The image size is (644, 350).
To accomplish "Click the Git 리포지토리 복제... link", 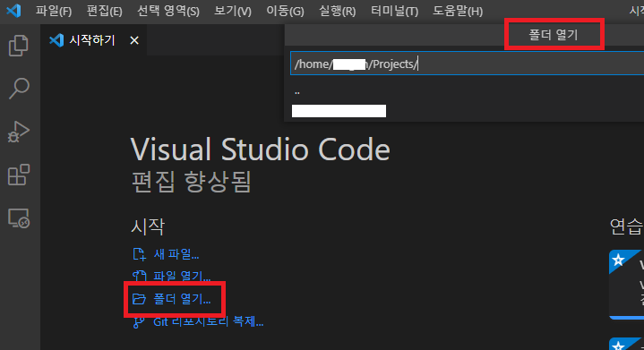I will tap(208, 321).
